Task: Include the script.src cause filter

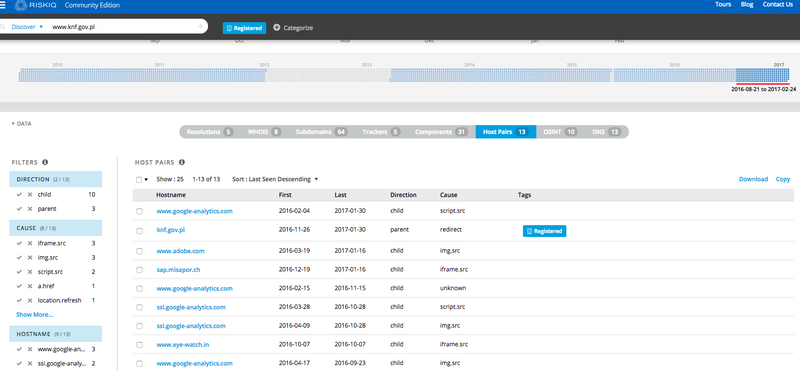Action: [19, 272]
